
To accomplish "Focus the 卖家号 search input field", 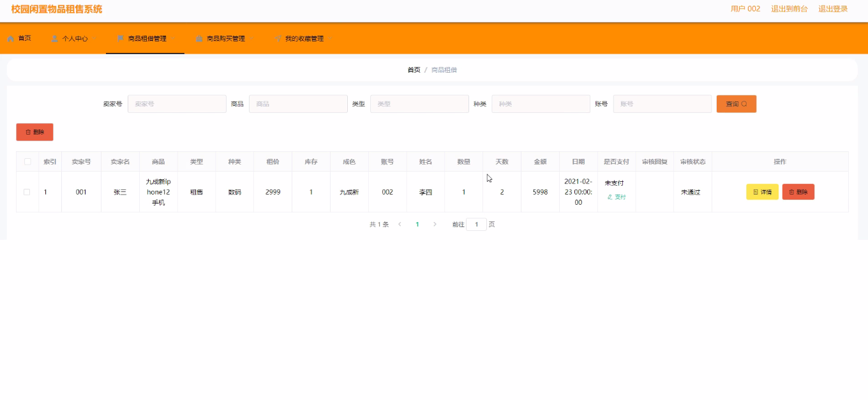I will point(177,104).
